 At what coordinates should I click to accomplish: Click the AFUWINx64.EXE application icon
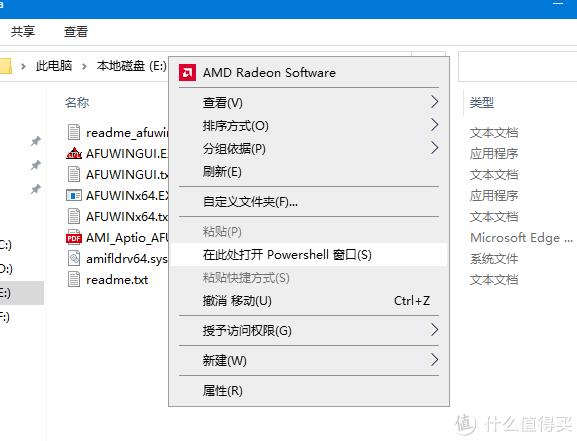74,195
